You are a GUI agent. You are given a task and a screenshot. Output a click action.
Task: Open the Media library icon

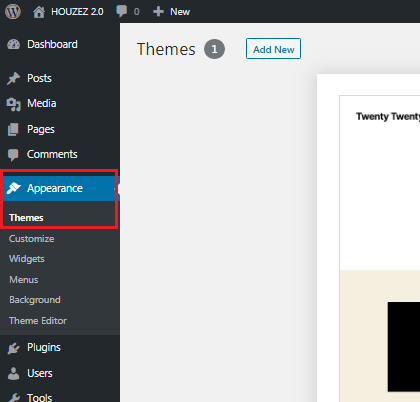pyautogui.click(x=14, y=104)
